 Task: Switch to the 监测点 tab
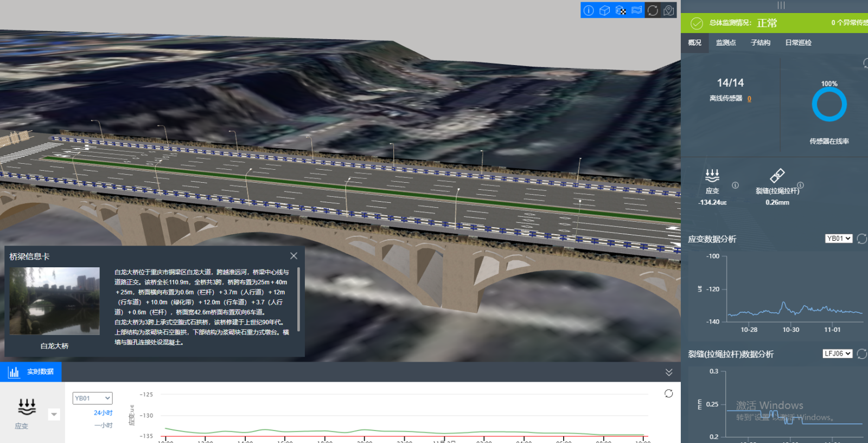[x=726, y=42]
